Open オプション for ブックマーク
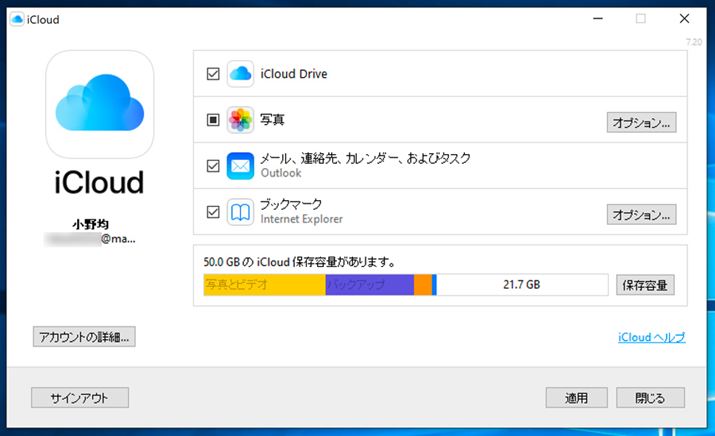This screenshot has width=715, height=436. pyautogui.click(x=641, y=214)
